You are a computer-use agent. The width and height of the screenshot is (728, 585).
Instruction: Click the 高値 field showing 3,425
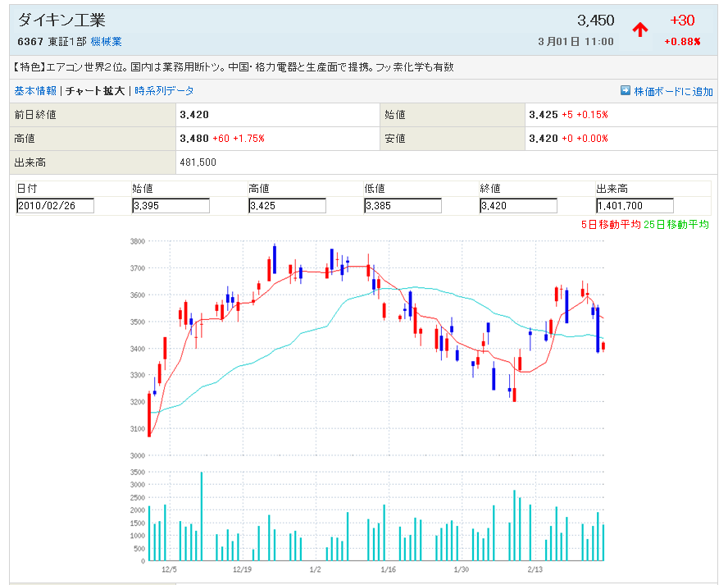pyautogui.click(x=288, y=206)
